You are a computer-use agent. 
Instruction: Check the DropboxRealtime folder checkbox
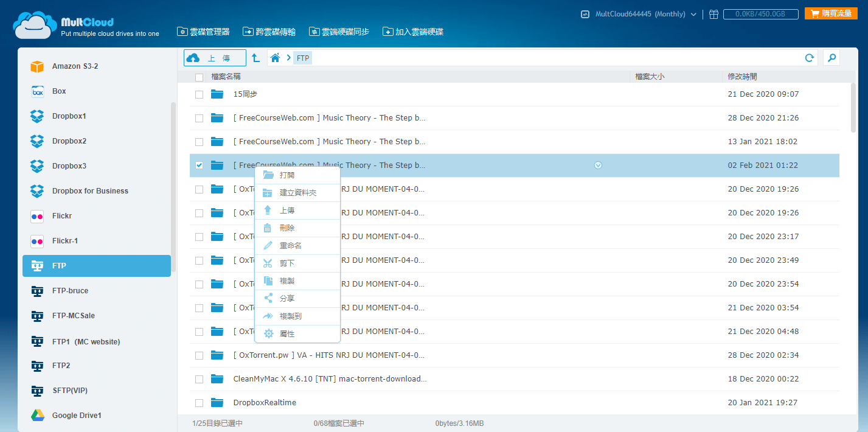click(x=199, y=403)
